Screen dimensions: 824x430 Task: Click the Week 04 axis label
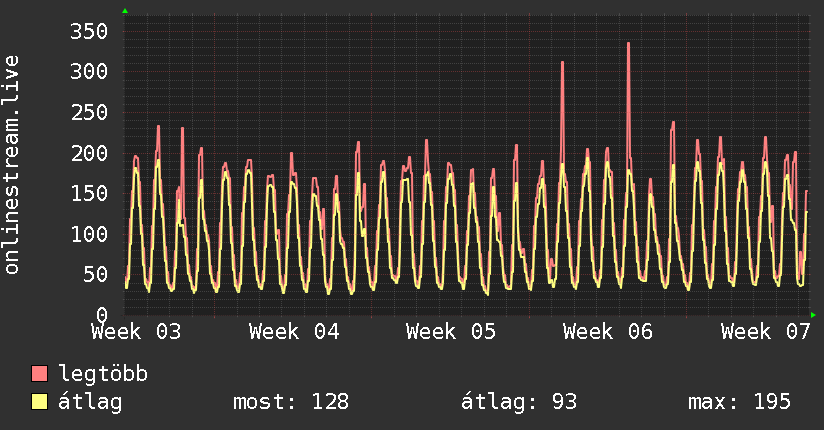[294, 332]
